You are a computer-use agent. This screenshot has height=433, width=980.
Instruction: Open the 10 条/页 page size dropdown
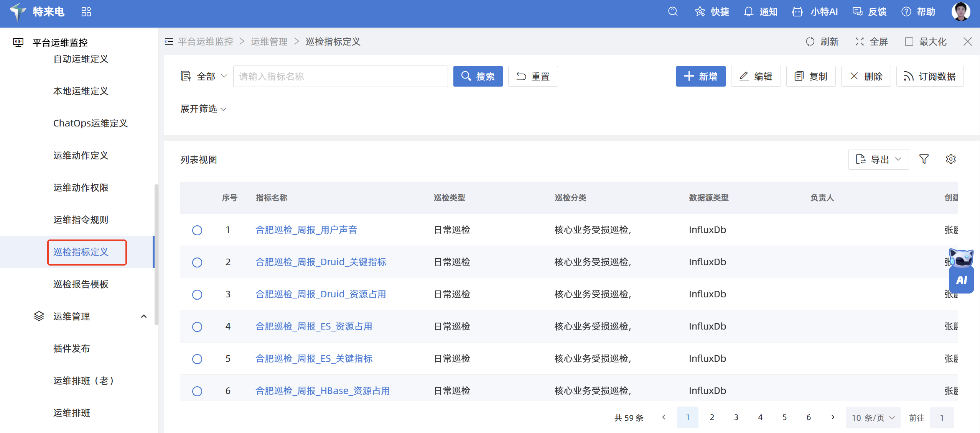pyautogui.click(x=873, y=418)
